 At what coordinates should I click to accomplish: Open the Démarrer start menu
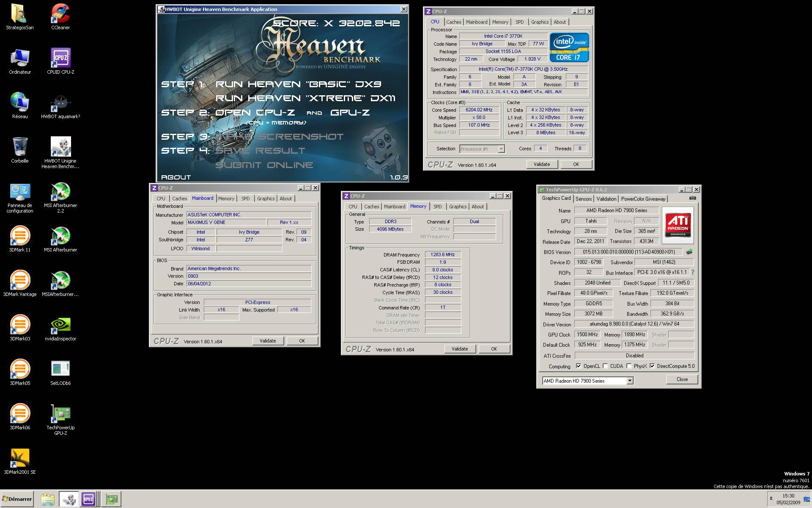[17, 499]
